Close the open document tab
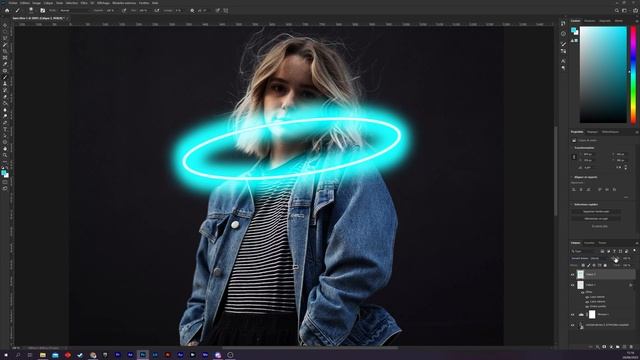Viewport: 640px width, 360px height. click(67, 18)
